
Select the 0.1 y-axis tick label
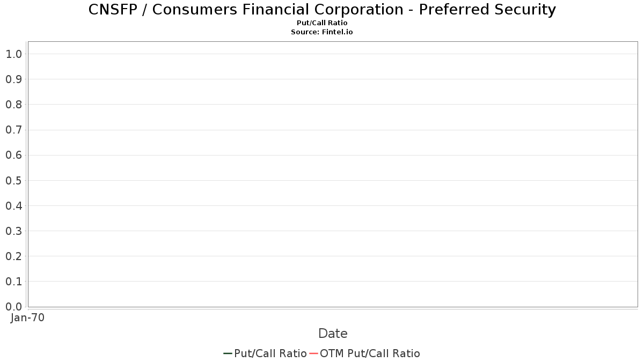[13, 282]
